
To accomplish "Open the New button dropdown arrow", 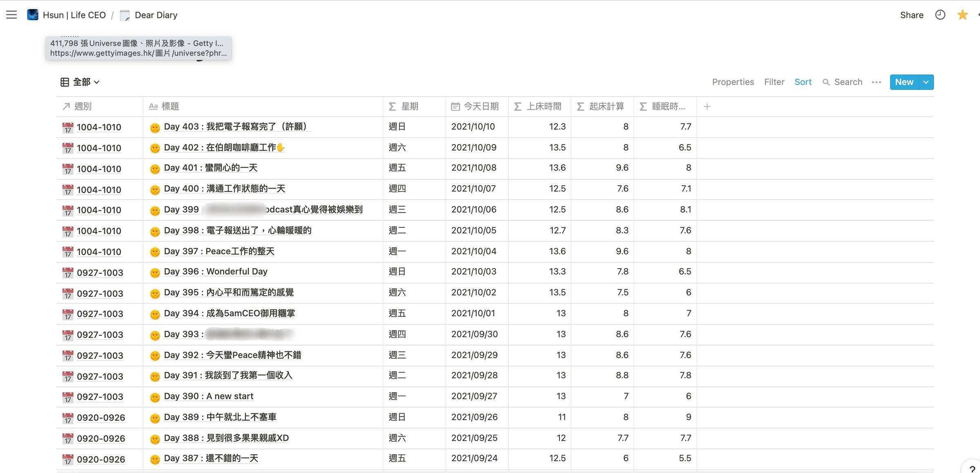I will pyautogui.click(x=926, y=82).
